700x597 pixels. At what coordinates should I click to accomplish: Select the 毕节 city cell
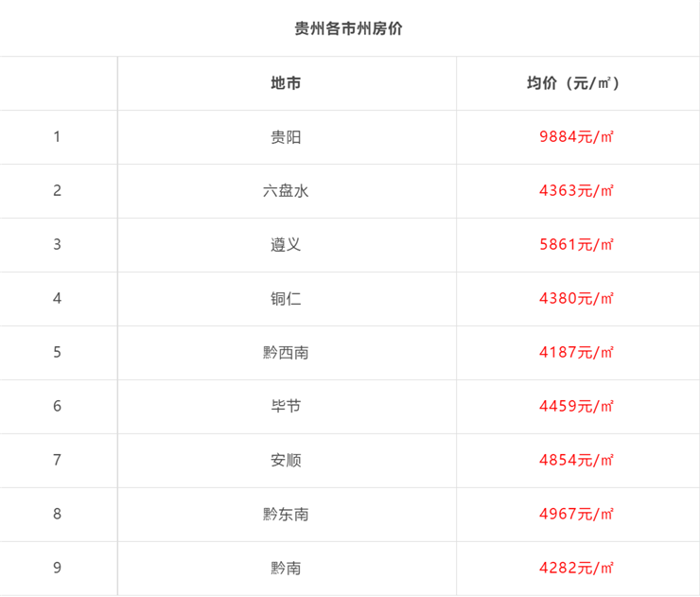point(286,406)
